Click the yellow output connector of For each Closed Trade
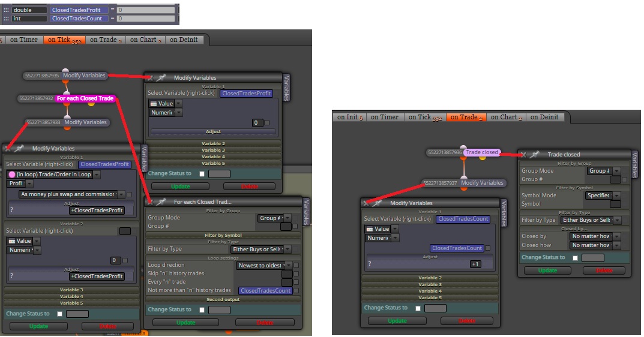644x337 pixels. (x=91, y=104)
